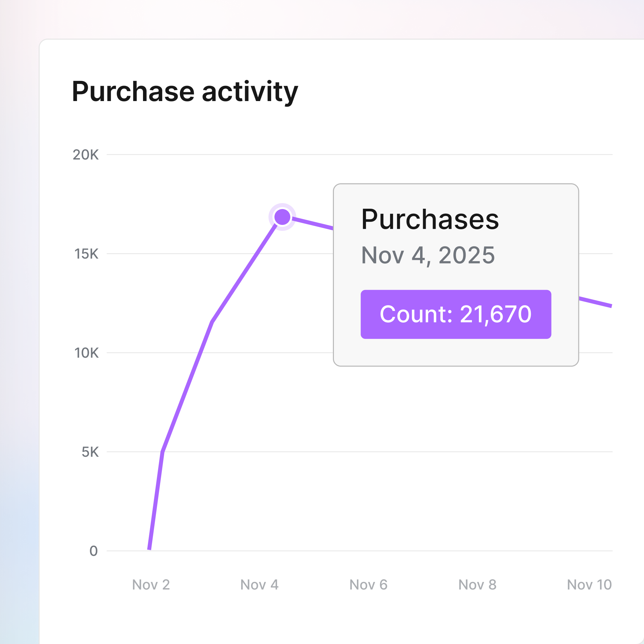Click the Purchases tooltip title
Screen dimensions: 644x644
point(430,219)
